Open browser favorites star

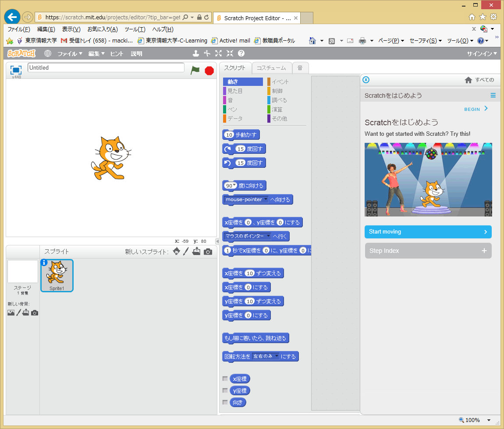tap(483, 17)
